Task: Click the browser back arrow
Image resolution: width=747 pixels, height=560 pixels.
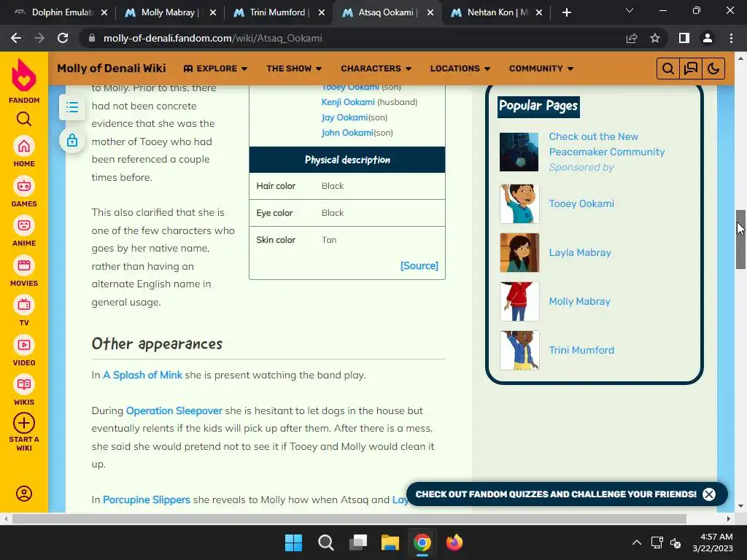Action: (x=16, y=38)
